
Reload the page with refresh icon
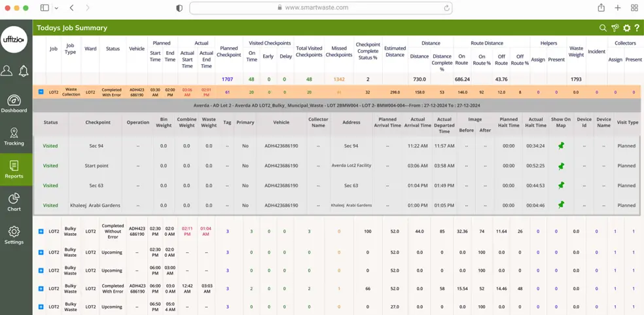tap(446, 8)
